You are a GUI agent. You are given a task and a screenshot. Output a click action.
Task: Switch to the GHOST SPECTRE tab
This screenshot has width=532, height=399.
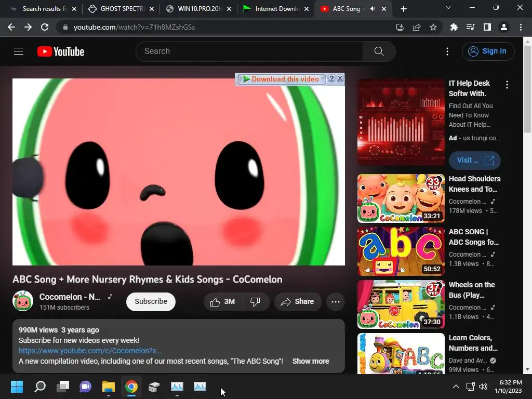click(121, 9)
